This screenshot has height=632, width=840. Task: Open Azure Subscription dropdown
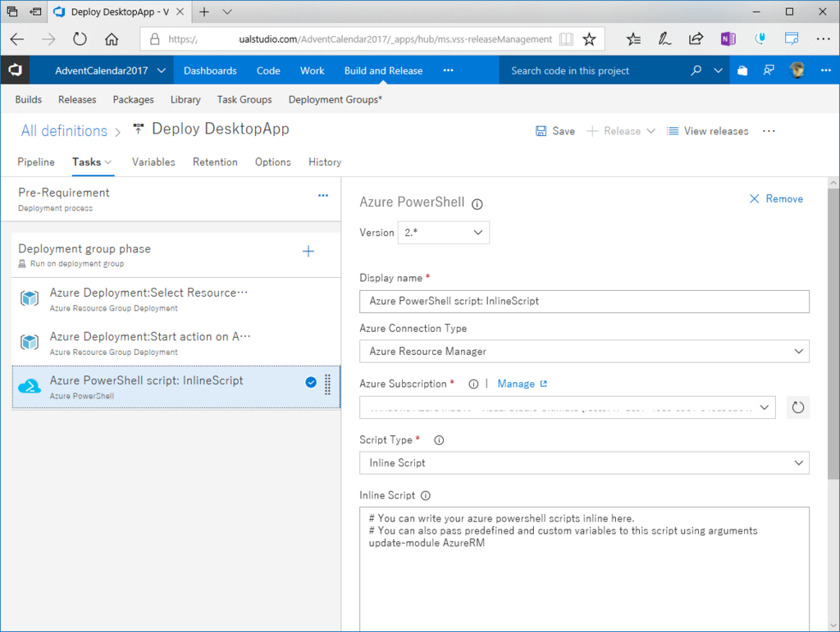pos(568,407)
